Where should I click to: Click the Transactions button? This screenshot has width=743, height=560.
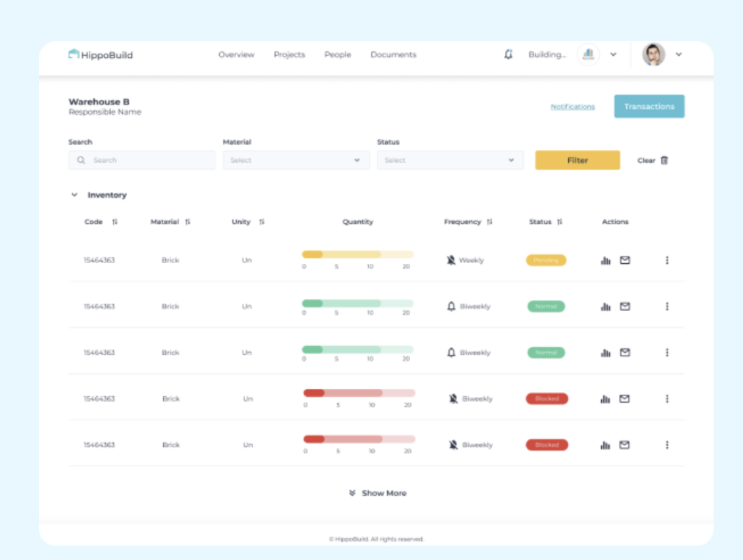point(649,106)
